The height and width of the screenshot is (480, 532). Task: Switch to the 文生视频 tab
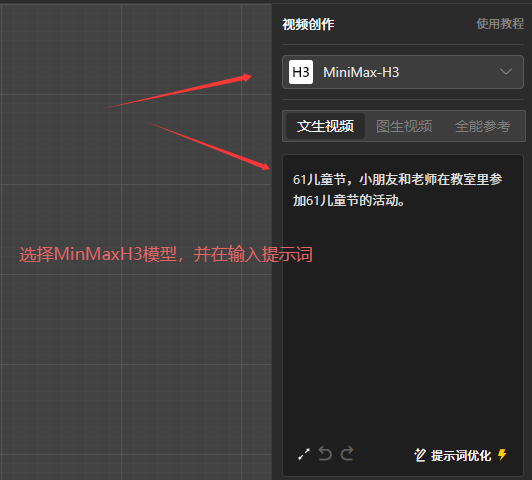point(325,126)
